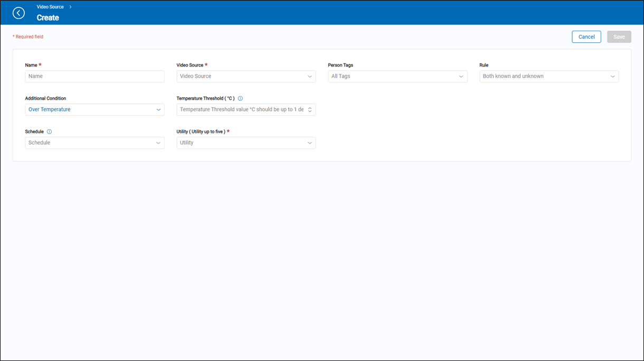Viewport: 644px width, 361px height.
Task: Open the Rule dropdown showing Both known and unknown
Action: coord(548,77)
